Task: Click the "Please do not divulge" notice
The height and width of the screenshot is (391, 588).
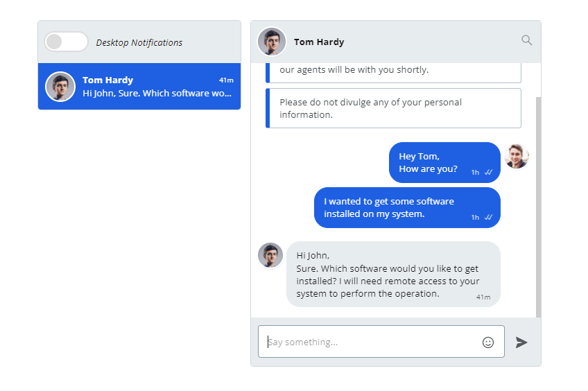Action: 393,108
